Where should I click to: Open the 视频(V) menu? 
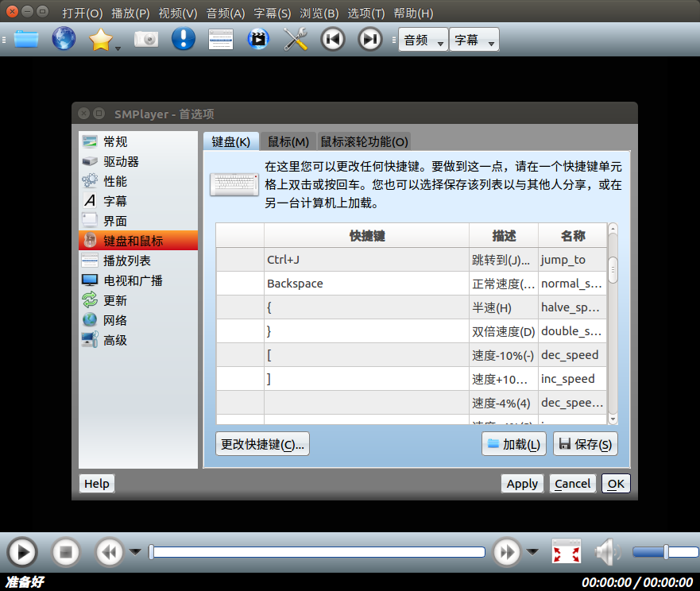178,13
